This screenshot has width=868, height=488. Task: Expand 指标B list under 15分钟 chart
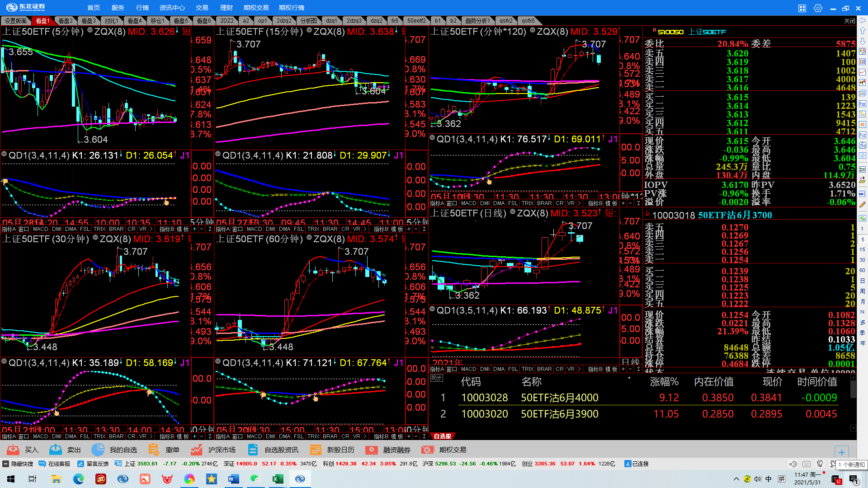(381, 229)
